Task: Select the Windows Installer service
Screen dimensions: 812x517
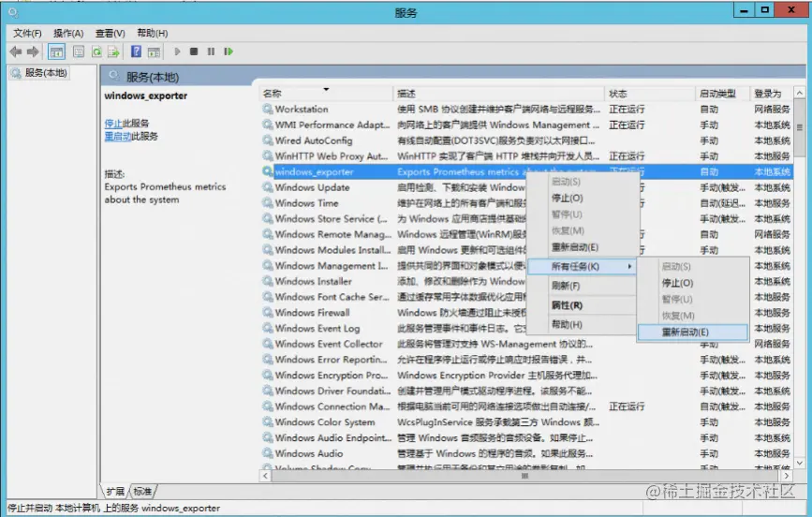Action: [393, 281]
